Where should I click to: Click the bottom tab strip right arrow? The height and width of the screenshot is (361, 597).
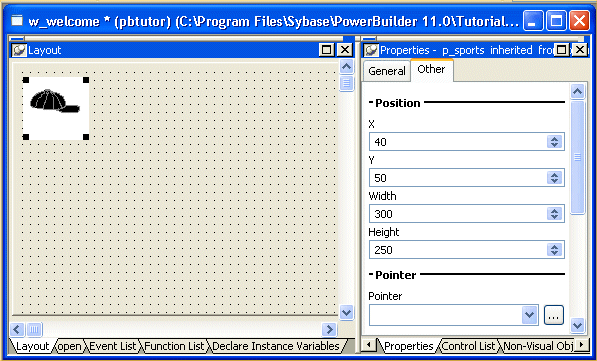pyautogui.click(x=581, y=345)
